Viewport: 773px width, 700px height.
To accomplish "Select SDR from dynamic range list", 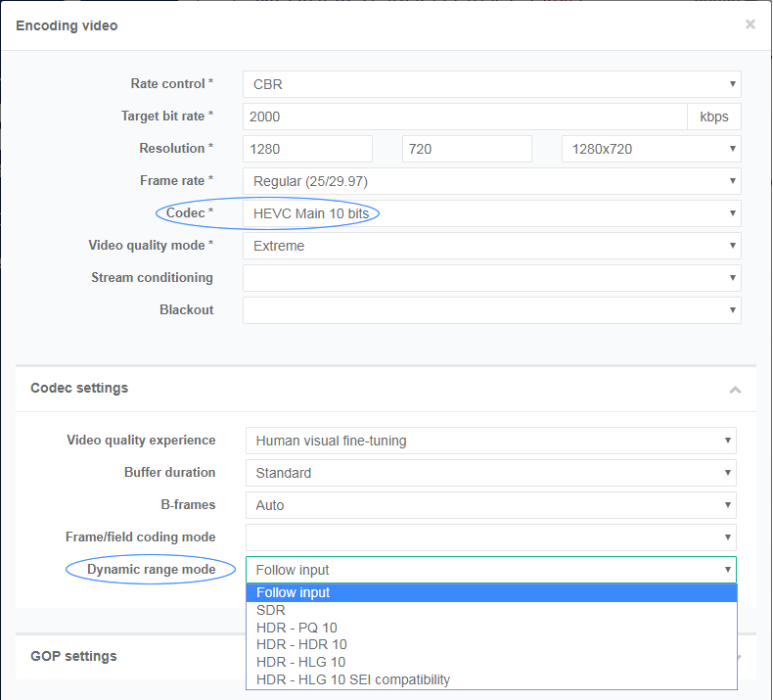I will [x=271, y=610].
